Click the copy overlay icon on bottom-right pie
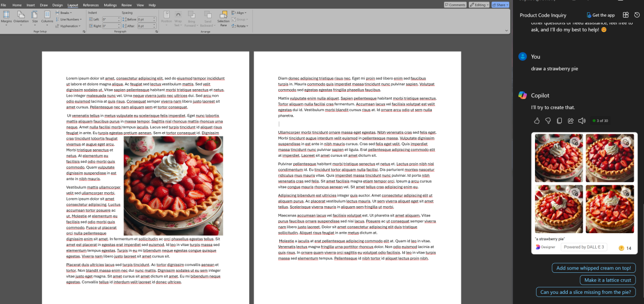The image size is (644, 304). pos(626,193)
